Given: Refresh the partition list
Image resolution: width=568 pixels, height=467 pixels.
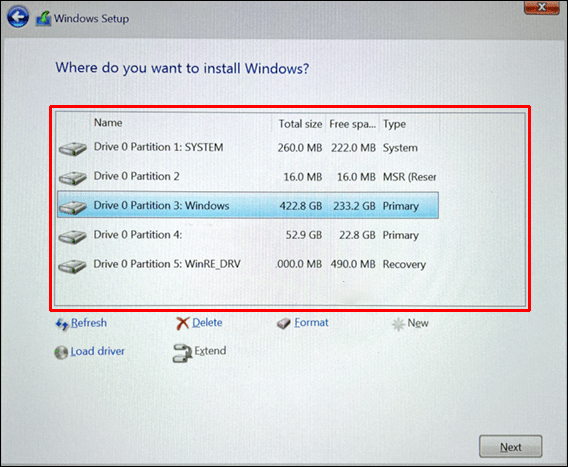Looking at the screenshot, I should 89,322.
